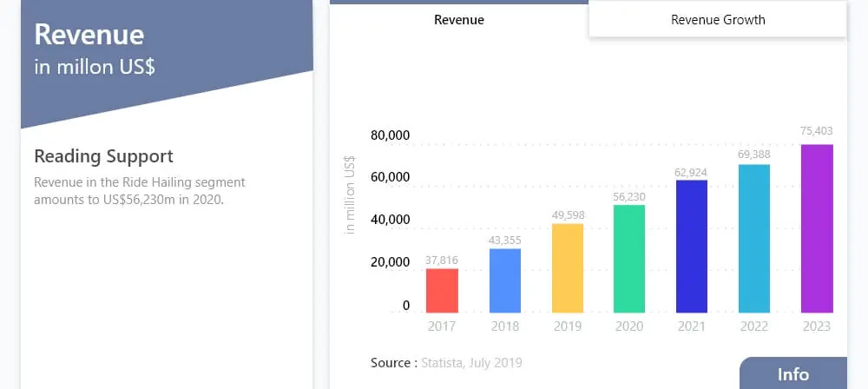Click the 0 y-axis tick label
The width and height of the screenshot is (868, 389).
point(406,306)
